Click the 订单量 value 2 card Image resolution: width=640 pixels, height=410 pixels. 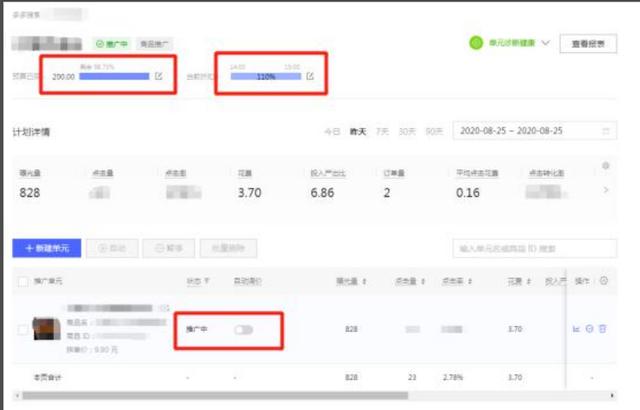(387, 193)
